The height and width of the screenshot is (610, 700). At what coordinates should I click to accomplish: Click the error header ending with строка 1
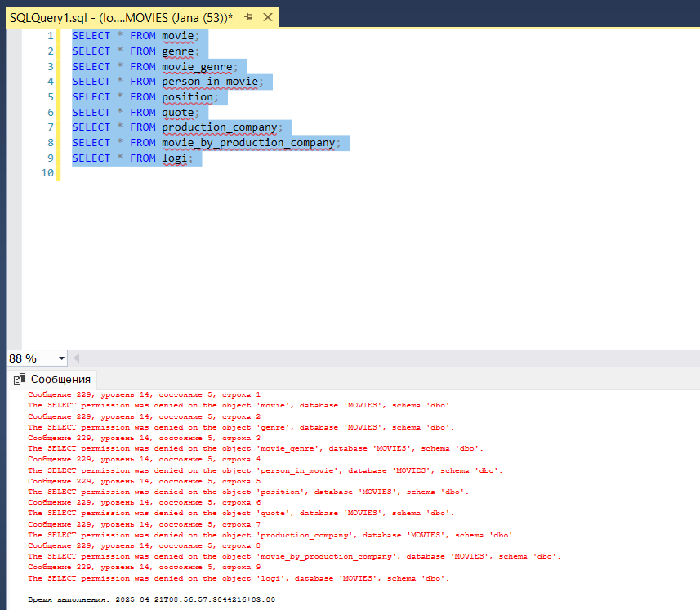[145, 394]
